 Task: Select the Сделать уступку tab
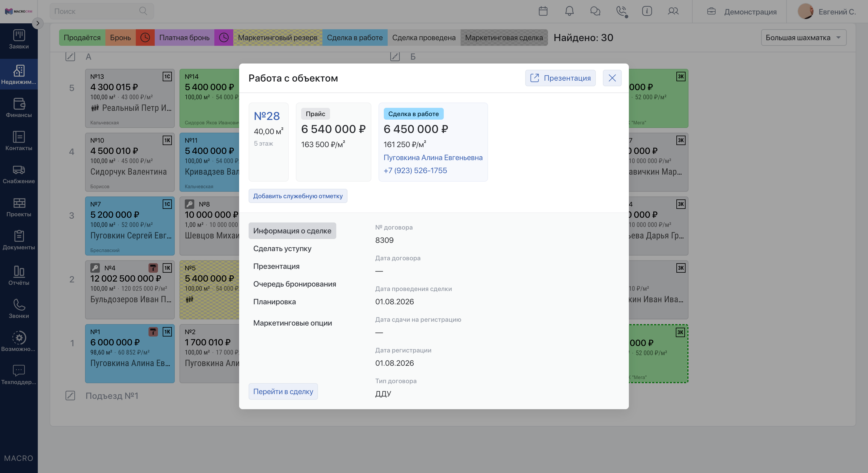[282, 248]
